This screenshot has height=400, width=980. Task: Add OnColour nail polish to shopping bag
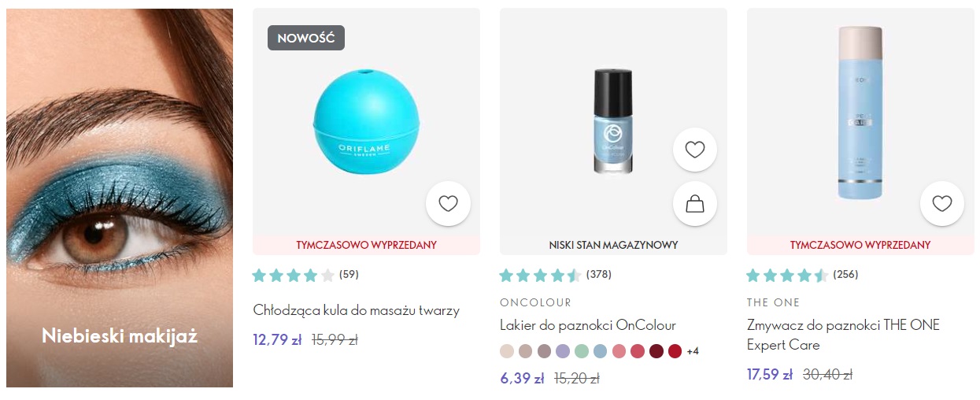pos(695,205)
